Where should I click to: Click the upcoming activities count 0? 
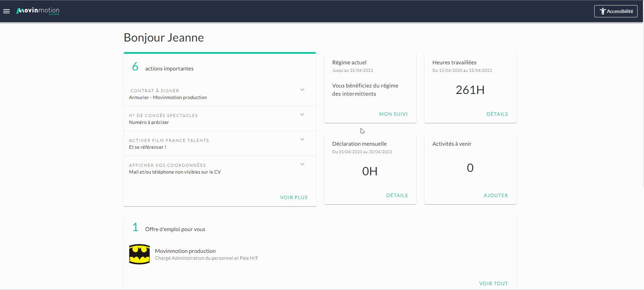470,168
